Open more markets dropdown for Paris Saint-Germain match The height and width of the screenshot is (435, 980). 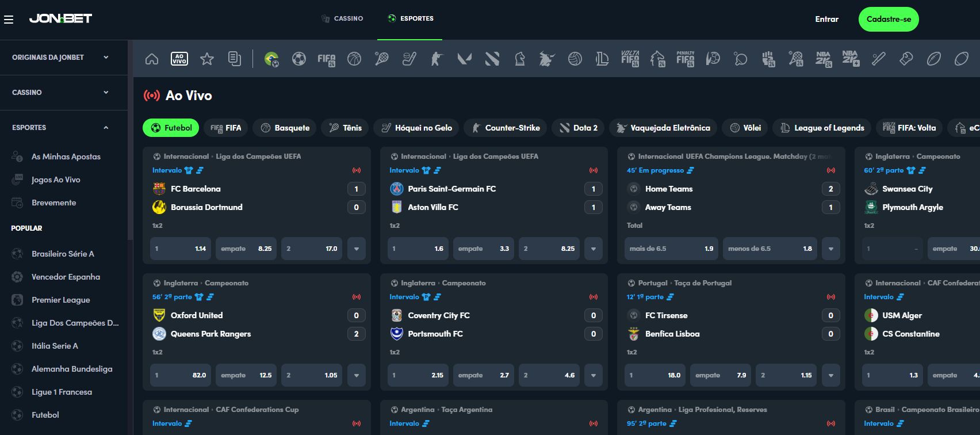pyautogui.click(x=594, y=249)
